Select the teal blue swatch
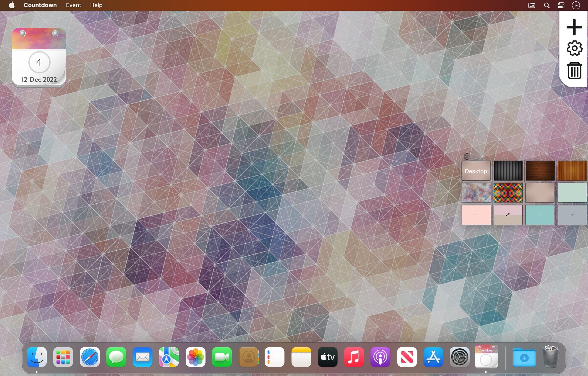This screenshot has height=376, width=588. pos(540,215)
